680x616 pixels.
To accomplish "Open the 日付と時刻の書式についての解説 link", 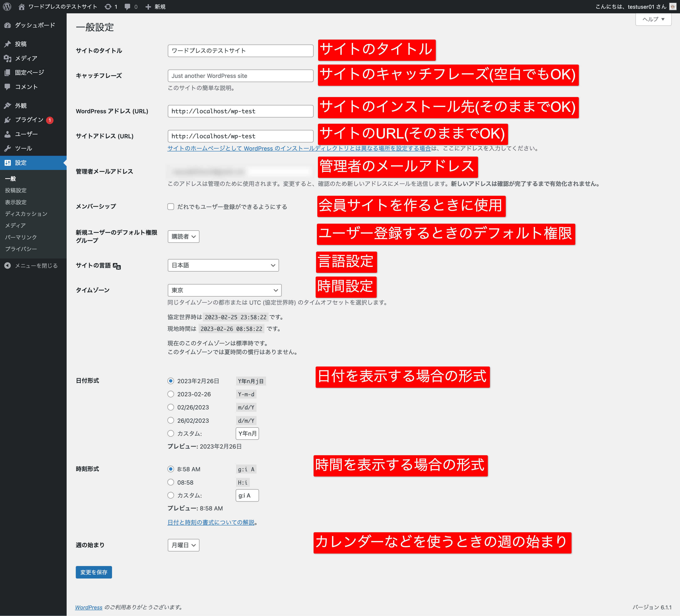I will click(x=211, y=522).
